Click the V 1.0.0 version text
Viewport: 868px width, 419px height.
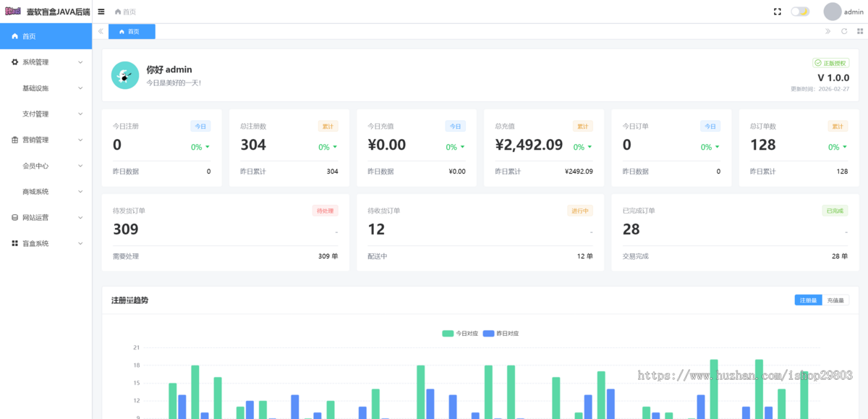(833, 77)
